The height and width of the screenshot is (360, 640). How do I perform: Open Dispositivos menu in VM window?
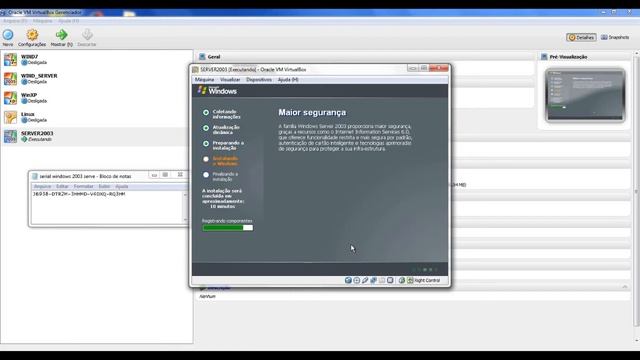(x=259, y=80)
